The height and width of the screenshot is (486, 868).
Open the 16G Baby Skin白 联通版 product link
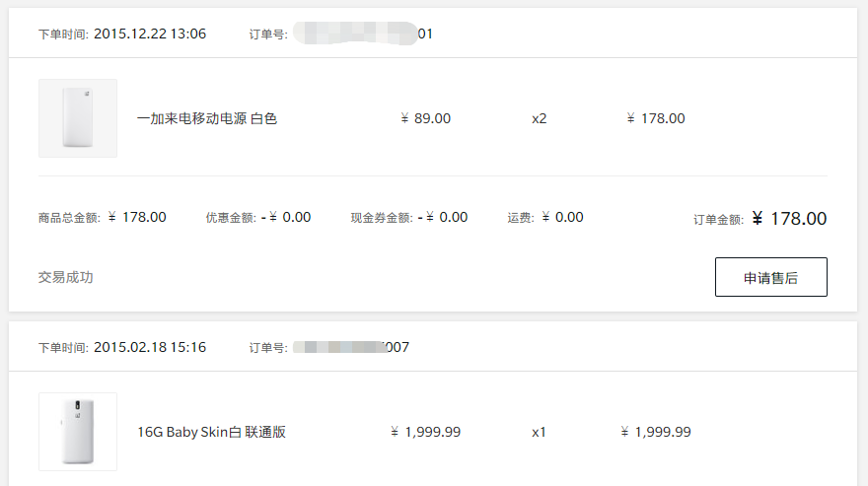[x=211, y=432]
